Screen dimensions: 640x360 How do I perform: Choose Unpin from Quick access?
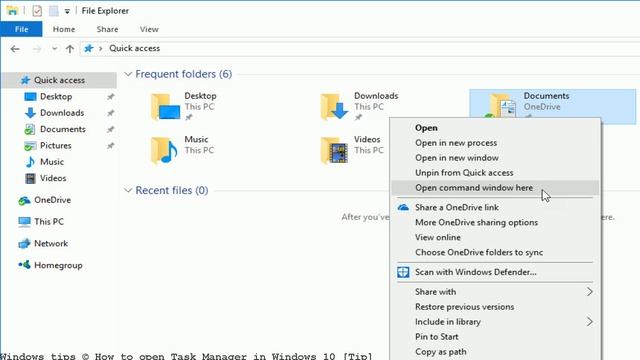(495, 173)
